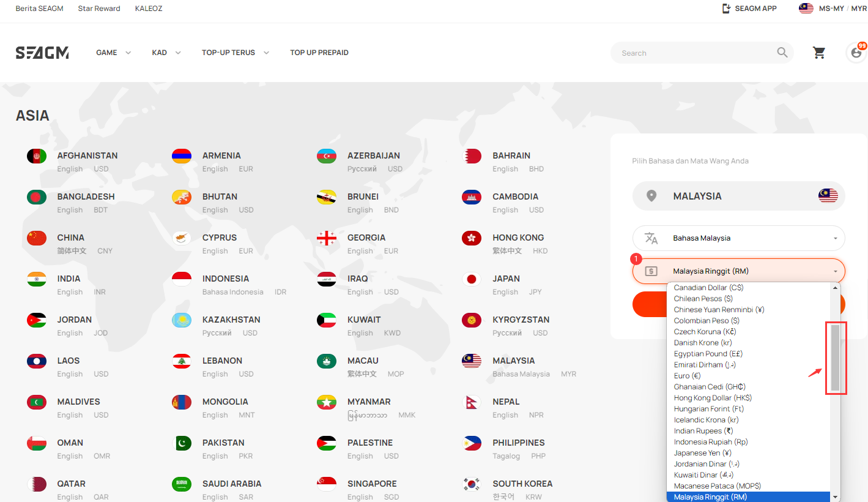Viewport: 868px width, 502px height.
Task: Click the Malaysia flag in top bar
Action: [x=806, y=9]
